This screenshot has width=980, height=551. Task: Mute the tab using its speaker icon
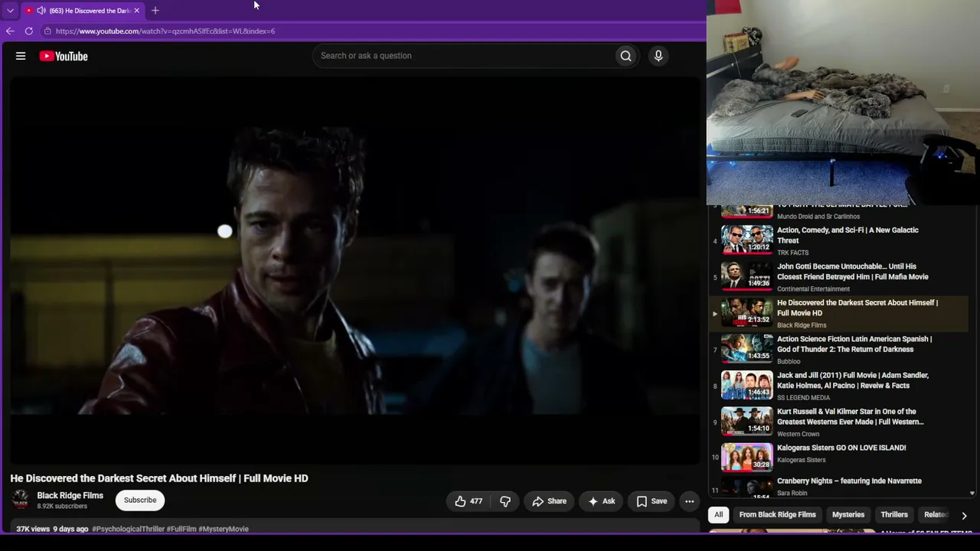click(x=41, y=11)
